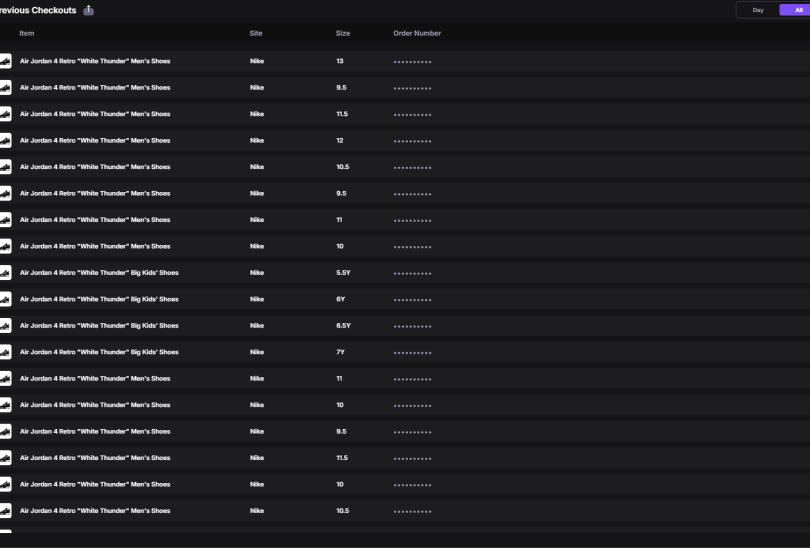Viewport: 810px width, 548px height.
Task: Click the size value 13
Action: point(339,61)
